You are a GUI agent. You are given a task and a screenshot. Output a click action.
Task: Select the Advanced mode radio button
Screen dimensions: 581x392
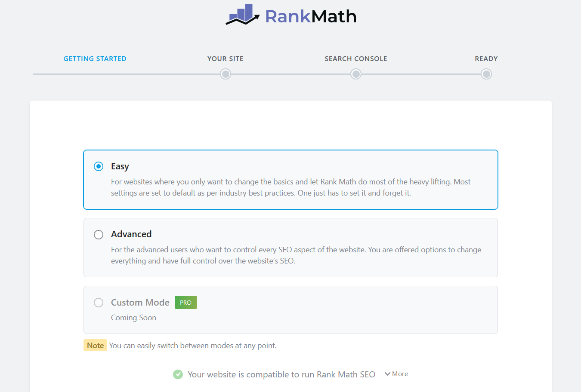click(99, 235)
